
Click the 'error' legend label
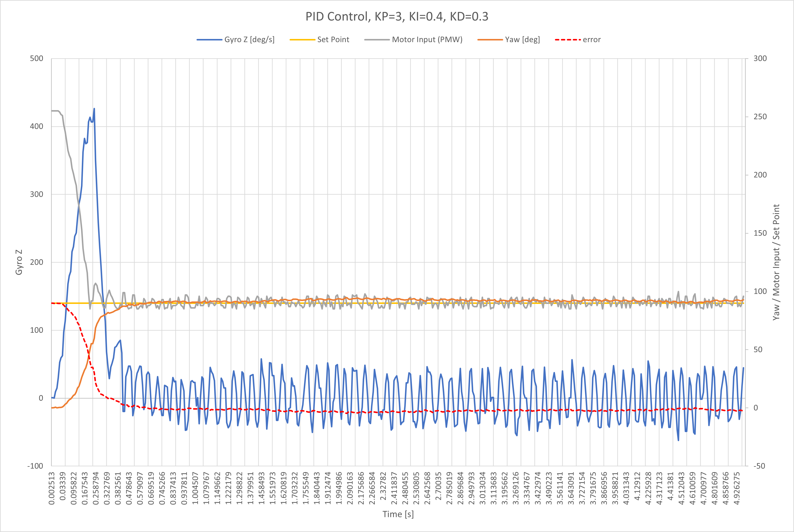pyautogui.click(x=592, y=40)
